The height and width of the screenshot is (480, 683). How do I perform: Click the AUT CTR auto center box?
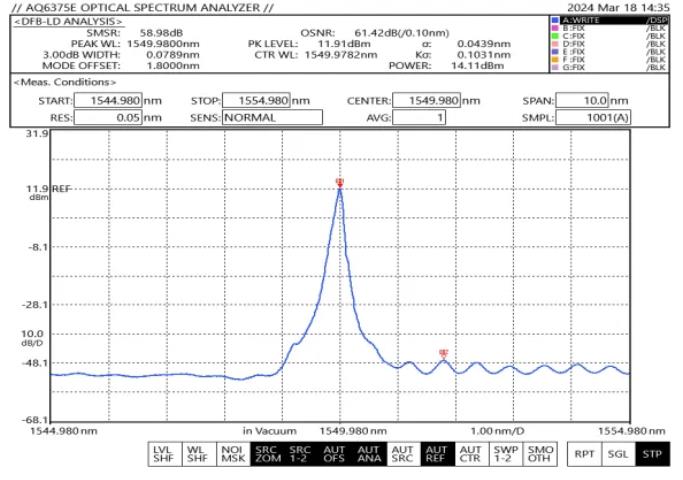pos(471,454)
